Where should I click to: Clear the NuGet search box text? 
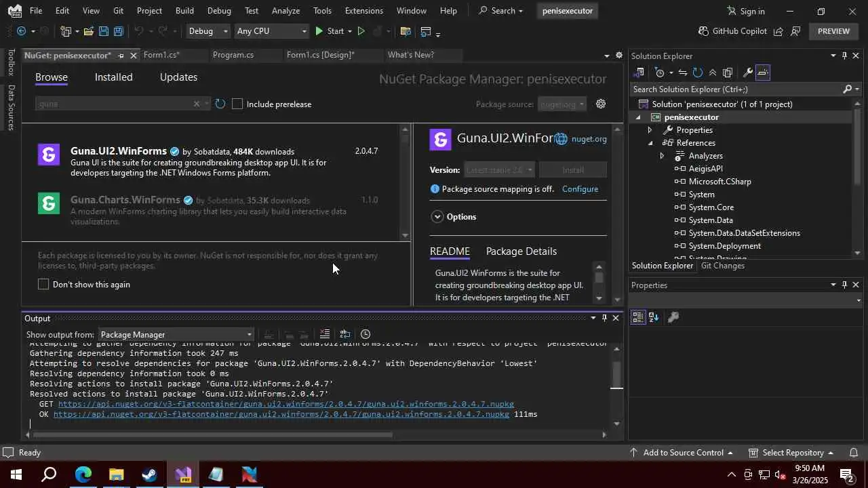pyautogui.click(x=197, y=104)
